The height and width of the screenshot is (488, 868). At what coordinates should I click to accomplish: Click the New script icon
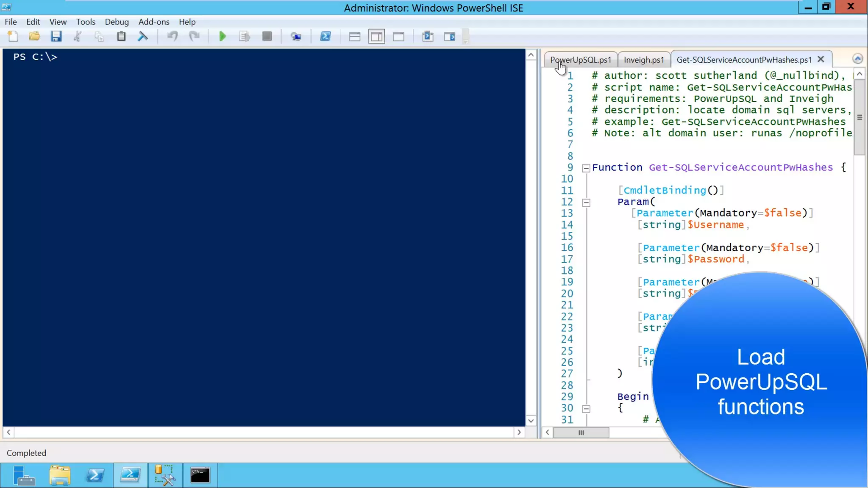point(13,36)
